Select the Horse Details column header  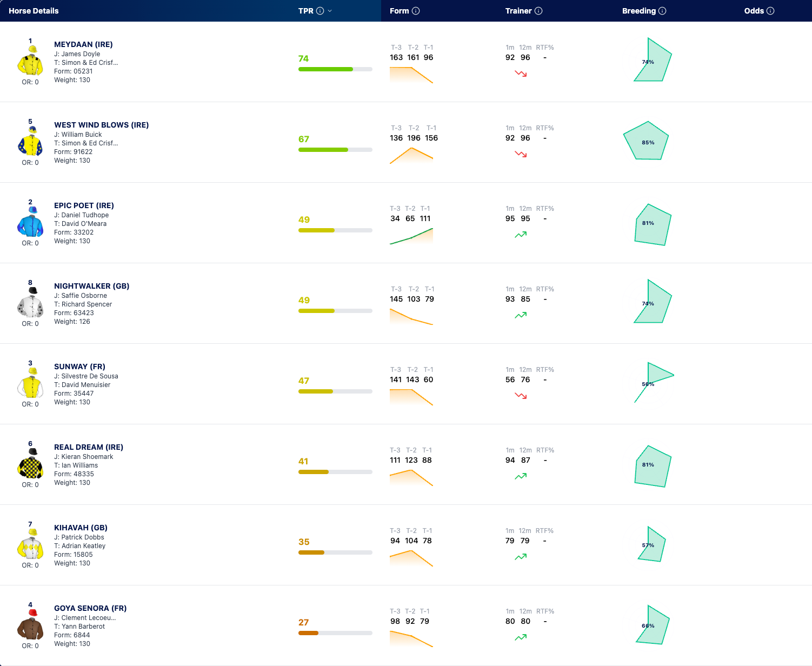click(x=34, y=11)
